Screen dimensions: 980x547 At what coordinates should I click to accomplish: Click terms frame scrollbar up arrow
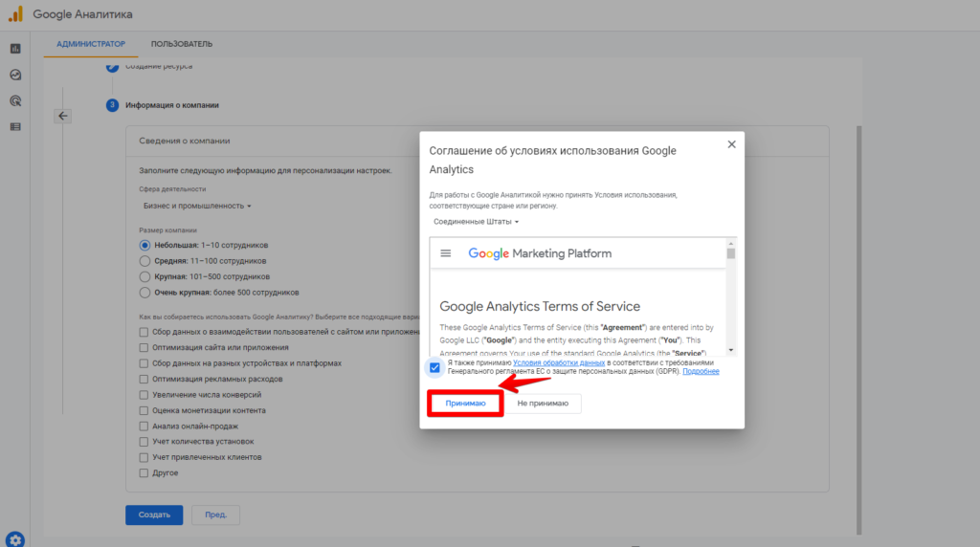click(730, 244)
